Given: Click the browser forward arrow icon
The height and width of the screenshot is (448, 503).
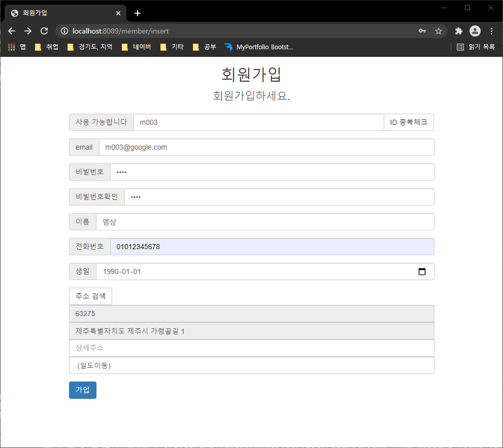Looking at the screenshot, I should click(27, 31).
